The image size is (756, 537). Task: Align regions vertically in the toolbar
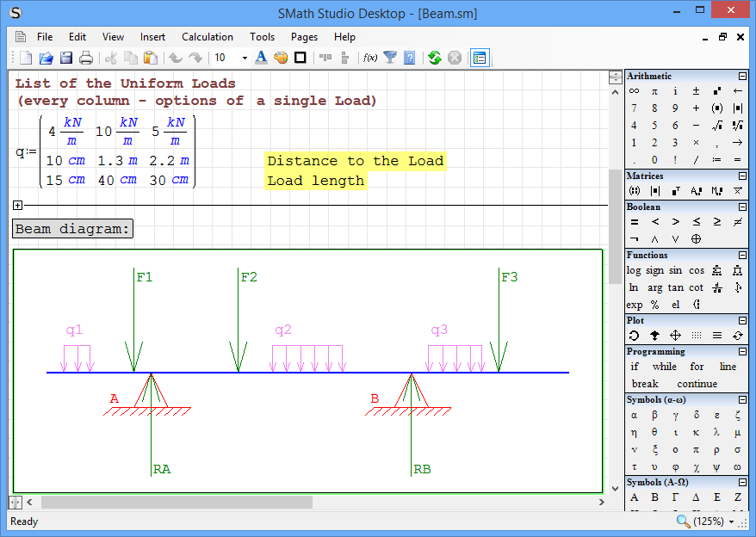344,58
